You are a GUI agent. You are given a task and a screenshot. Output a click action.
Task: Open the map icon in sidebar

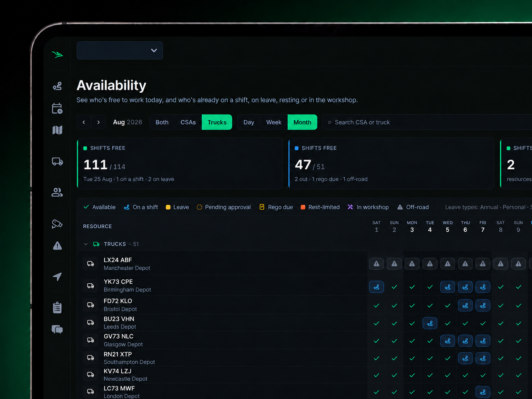57,130
